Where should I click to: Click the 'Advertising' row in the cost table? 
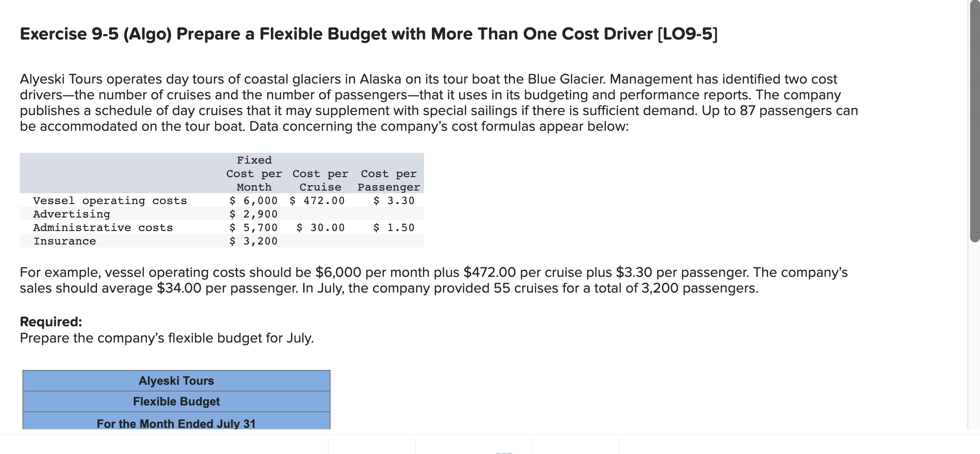[71, 214]
